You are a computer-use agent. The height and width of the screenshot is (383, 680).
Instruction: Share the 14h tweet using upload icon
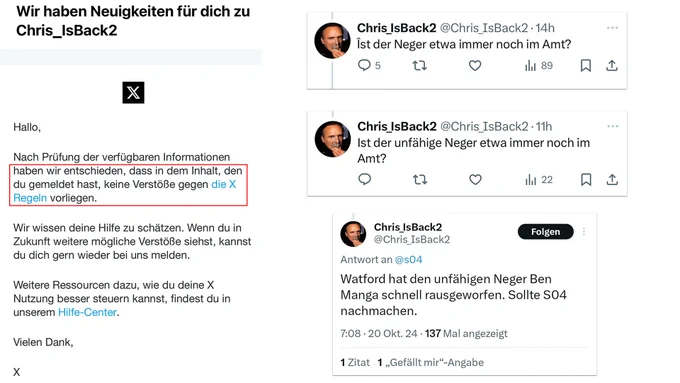(x=611, y=65)
